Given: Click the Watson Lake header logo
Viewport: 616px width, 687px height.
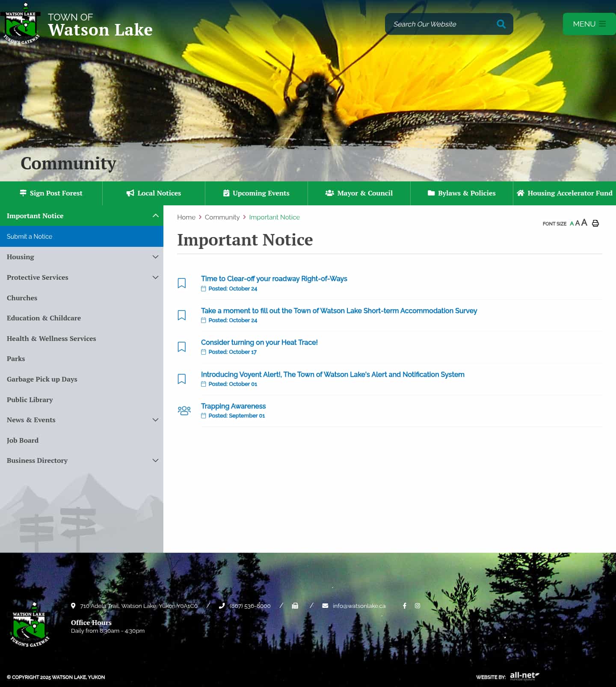Looking at the screenshot, I should coord(21,24).
